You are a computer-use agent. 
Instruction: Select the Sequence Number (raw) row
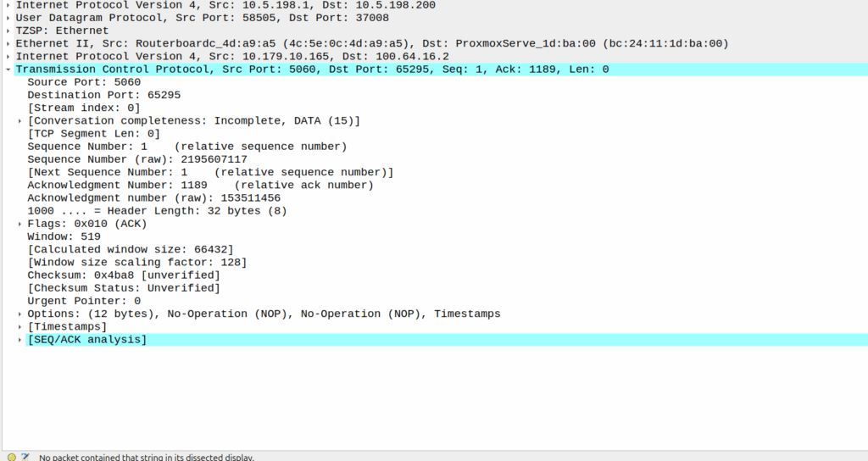(136, 159)
